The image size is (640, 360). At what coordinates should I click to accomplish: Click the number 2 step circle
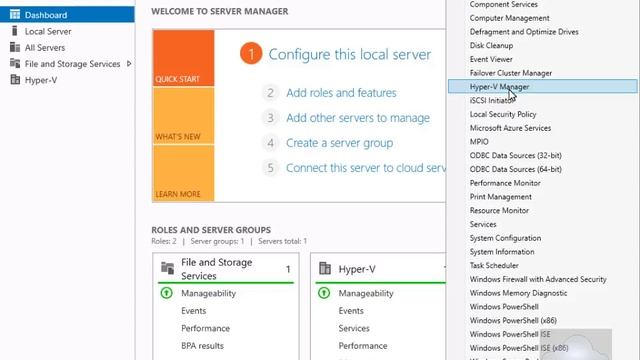click(270, 93)
